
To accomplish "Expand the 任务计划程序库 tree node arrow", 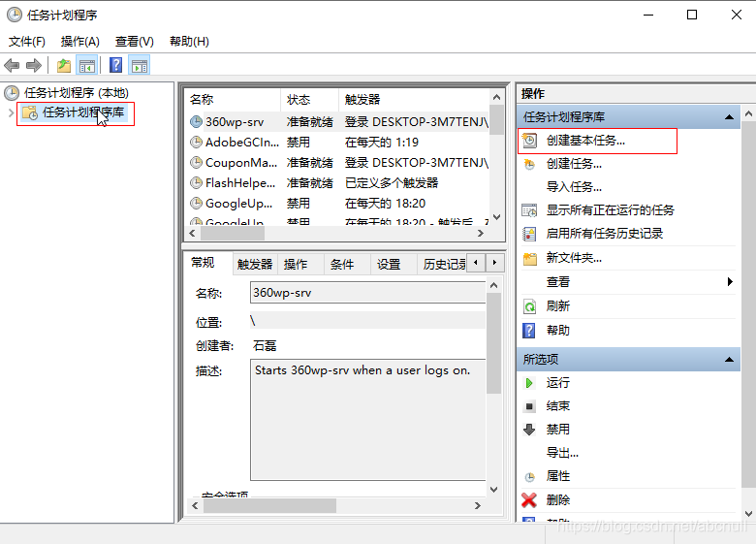I will tap(11, 112).
